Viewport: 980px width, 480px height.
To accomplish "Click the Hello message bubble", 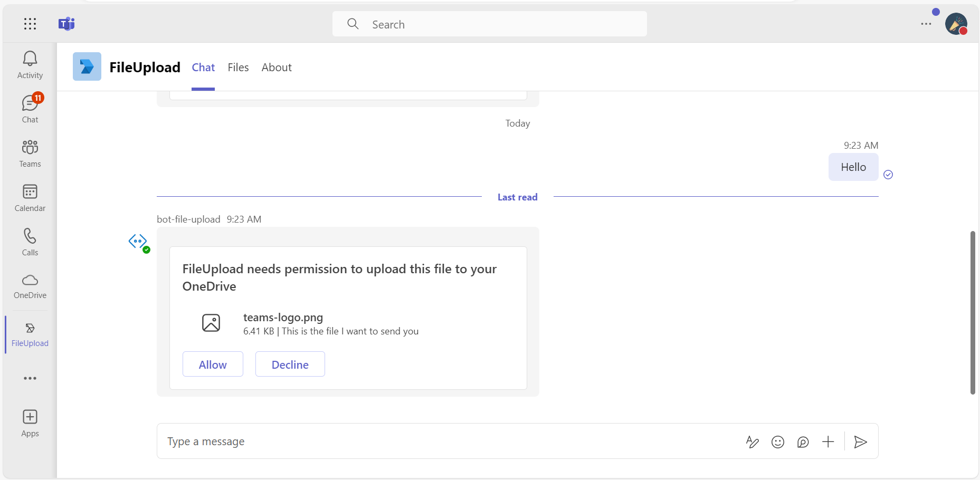I will coord(853,167).
